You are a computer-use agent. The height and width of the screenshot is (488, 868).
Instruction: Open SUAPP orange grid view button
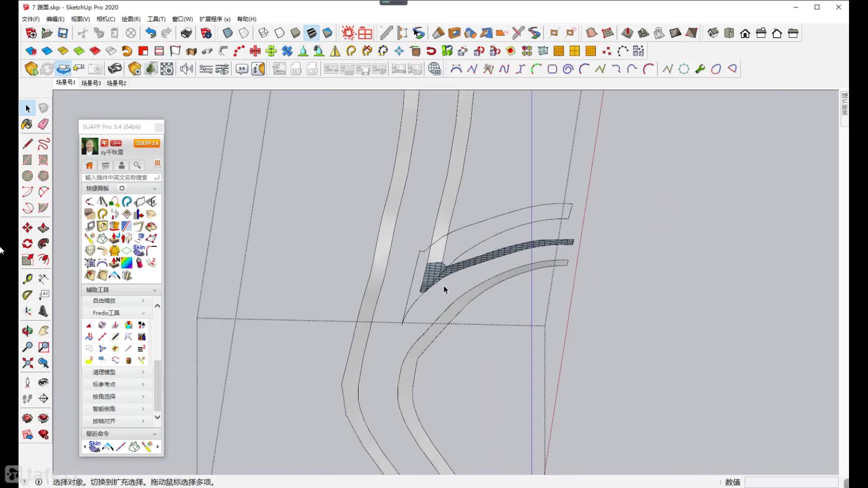click(157, 164)
